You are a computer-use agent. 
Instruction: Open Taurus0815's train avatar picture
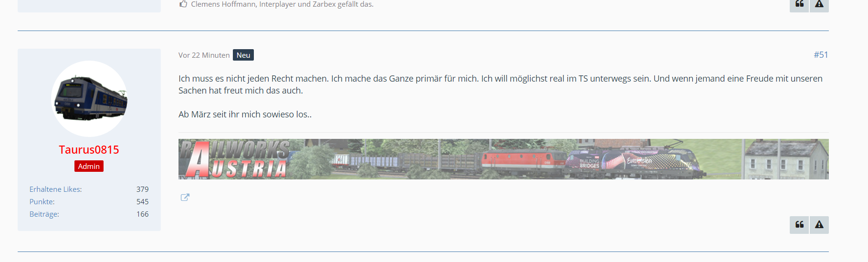coord(89,99)
